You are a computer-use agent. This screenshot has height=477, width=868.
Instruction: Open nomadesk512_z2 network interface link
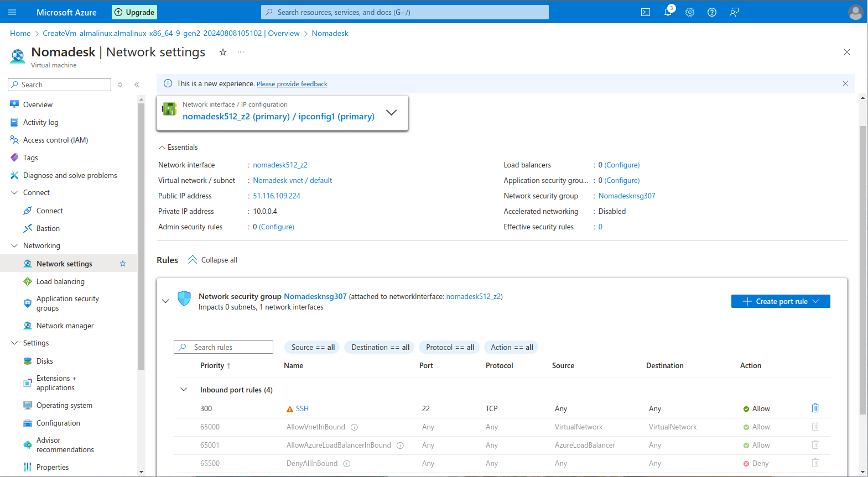pyautogui.click(x=280, y=165)
